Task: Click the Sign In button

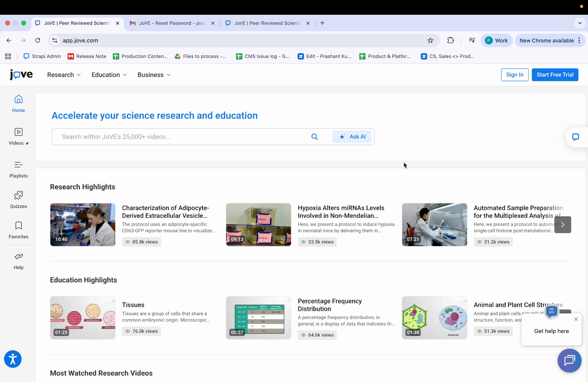Action: click(x=514, y=75)
